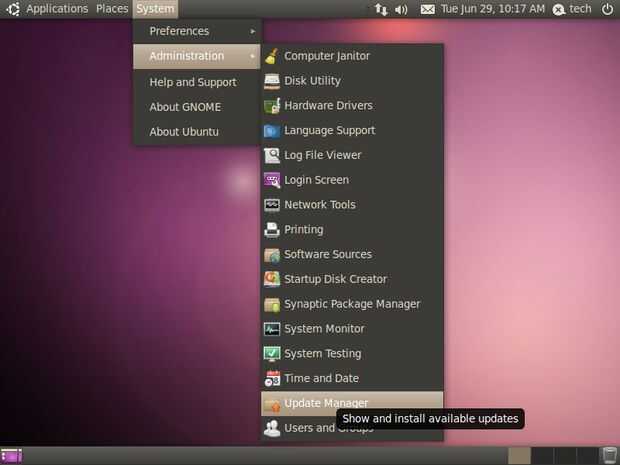The width and height of the screenshot is (620, 465).
Task: Click the Login Screen icon
Action: coord(272,180)
